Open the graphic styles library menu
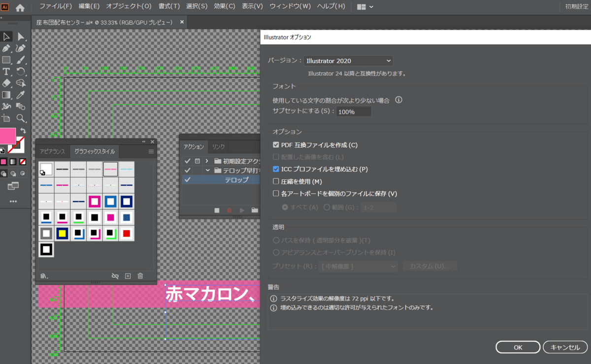This screenshot has width=591, height=364. [x=44, y=276]
